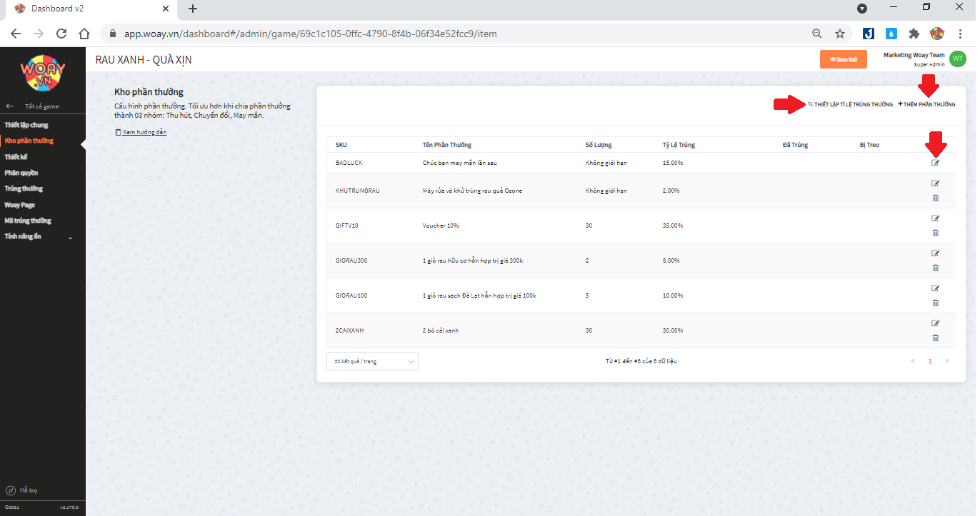The height and width of the screenshot is (516, 980).
Task: Open the Xem hướng dẫn link
Action: (x=141, y=132)
